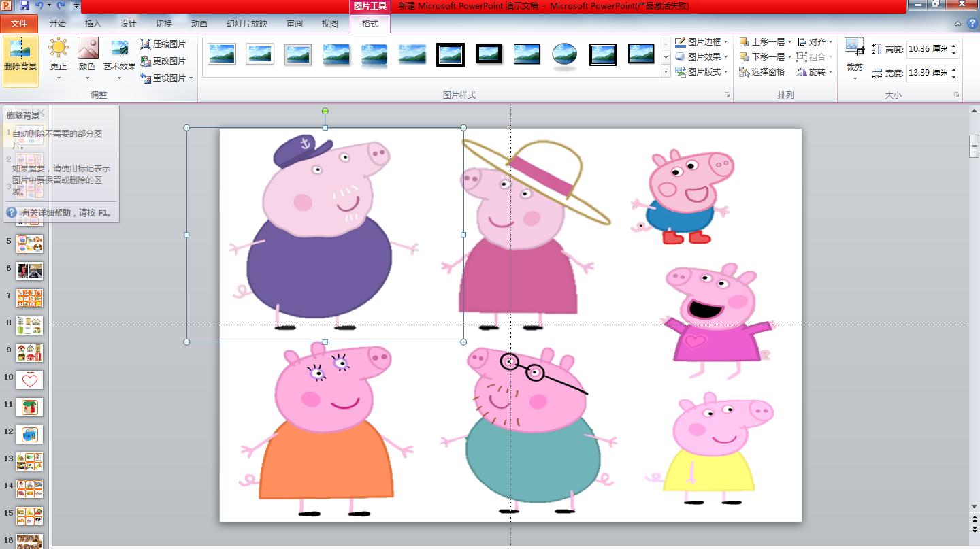
Task: Open the File (文件) tab
Action: [x=20, y=24]
